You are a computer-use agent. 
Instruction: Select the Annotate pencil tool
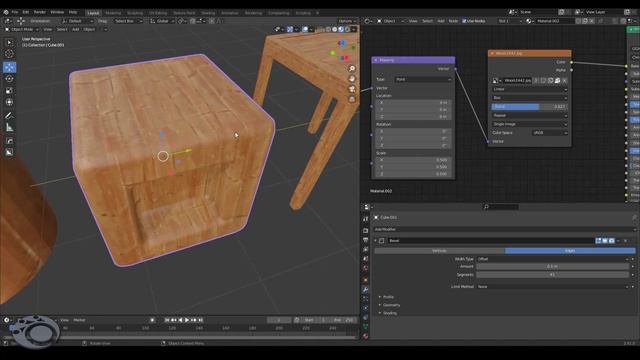tap(9, 116)
